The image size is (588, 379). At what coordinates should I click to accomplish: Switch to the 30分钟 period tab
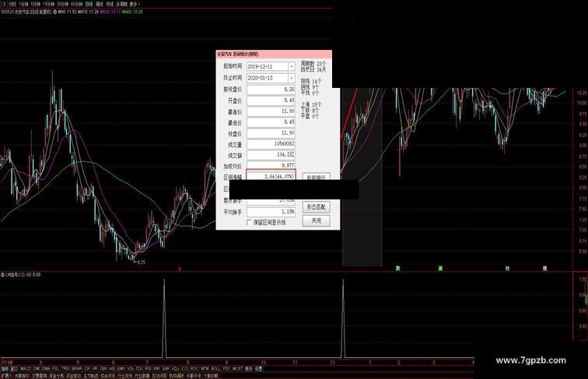63,4
